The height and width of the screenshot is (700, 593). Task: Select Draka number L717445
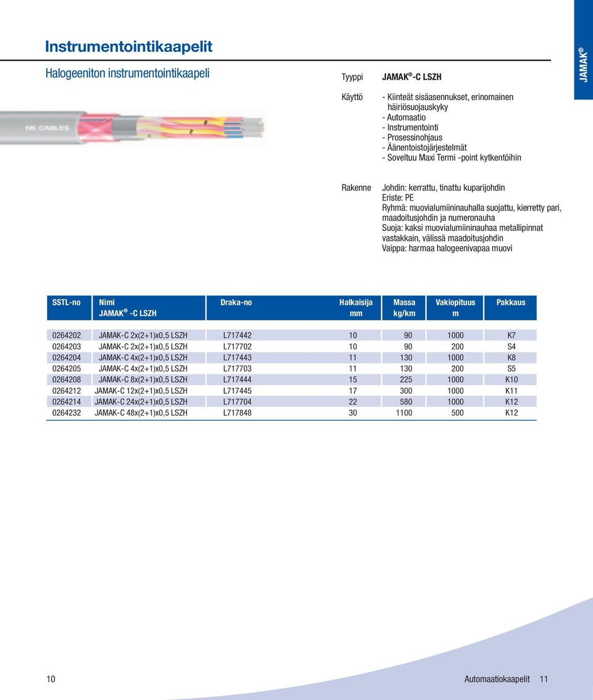[x=237, y=391]
